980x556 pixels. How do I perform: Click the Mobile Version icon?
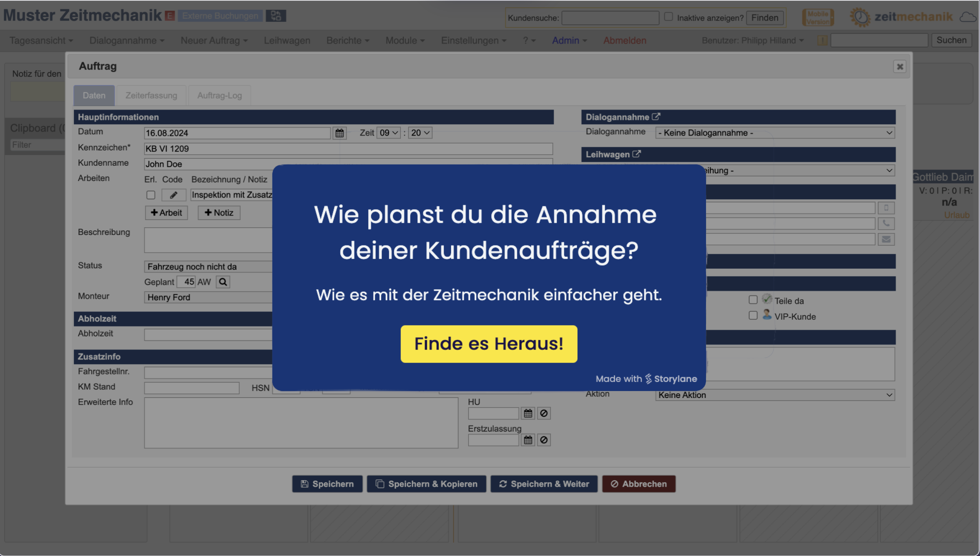[x=817, y=17]
